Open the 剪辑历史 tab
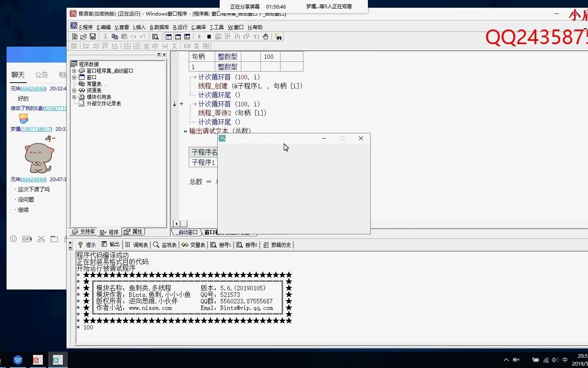This screenshot has height=368, width=588. point(277,245)
